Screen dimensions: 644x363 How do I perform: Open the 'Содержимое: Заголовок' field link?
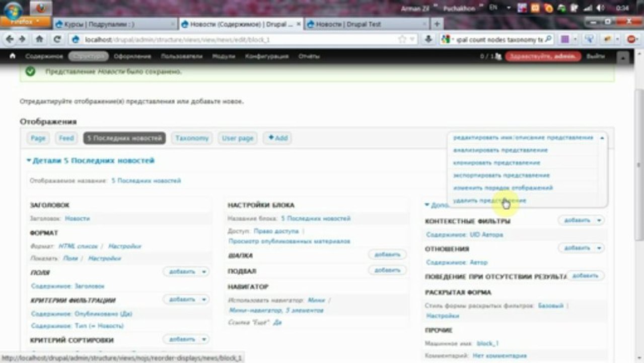click(x=67, y=286)
